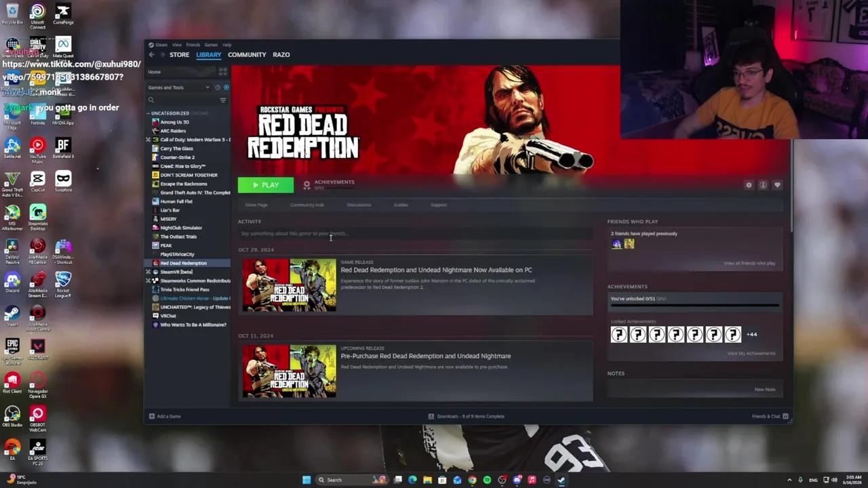Open advanced filter options icon
868x488 pixels.
pos(223,100)
